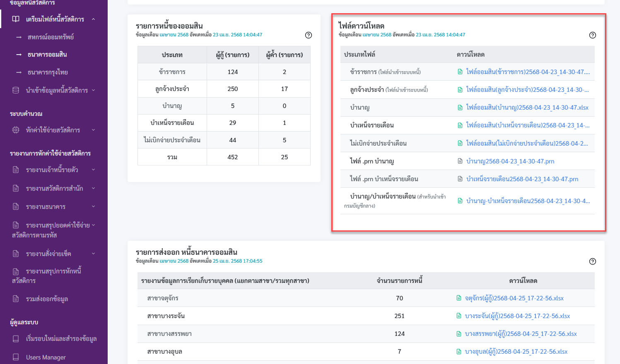Click the สาขาบางระจัน debt count 251
Screen dimensions: 620x364
[x=399, y=316]
